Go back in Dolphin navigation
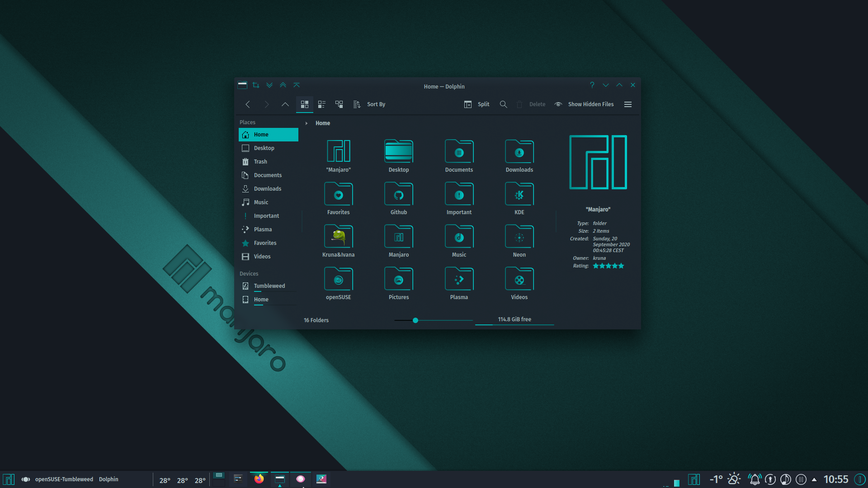Screen dimensions: 868x488 coord(248,104)
